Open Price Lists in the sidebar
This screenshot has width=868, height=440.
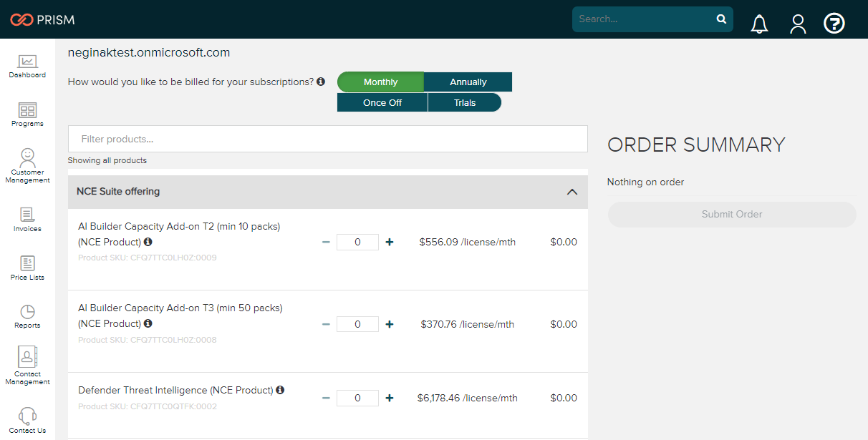point(27,268)
